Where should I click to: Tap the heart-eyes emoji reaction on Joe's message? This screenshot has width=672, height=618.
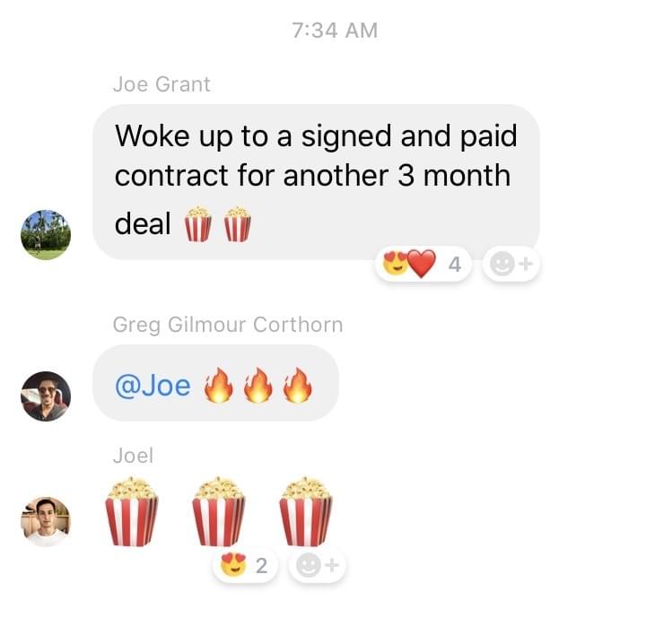pos(396,262)
